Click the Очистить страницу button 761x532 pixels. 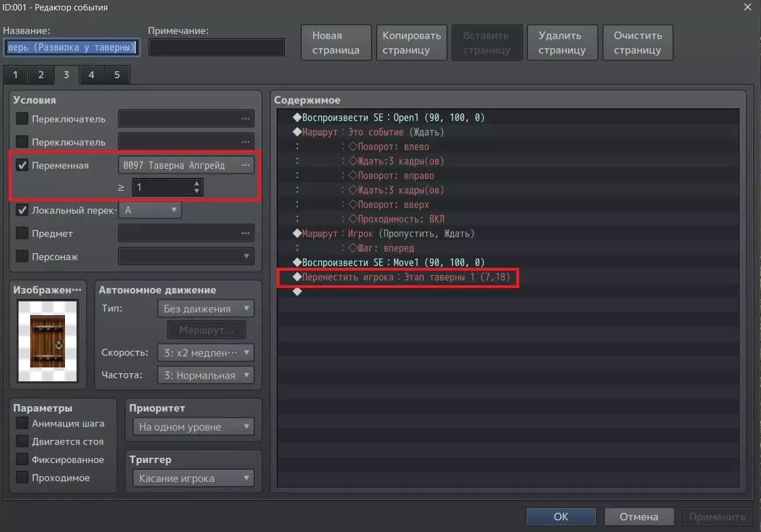pyautogui.click(x=638, y=42)
